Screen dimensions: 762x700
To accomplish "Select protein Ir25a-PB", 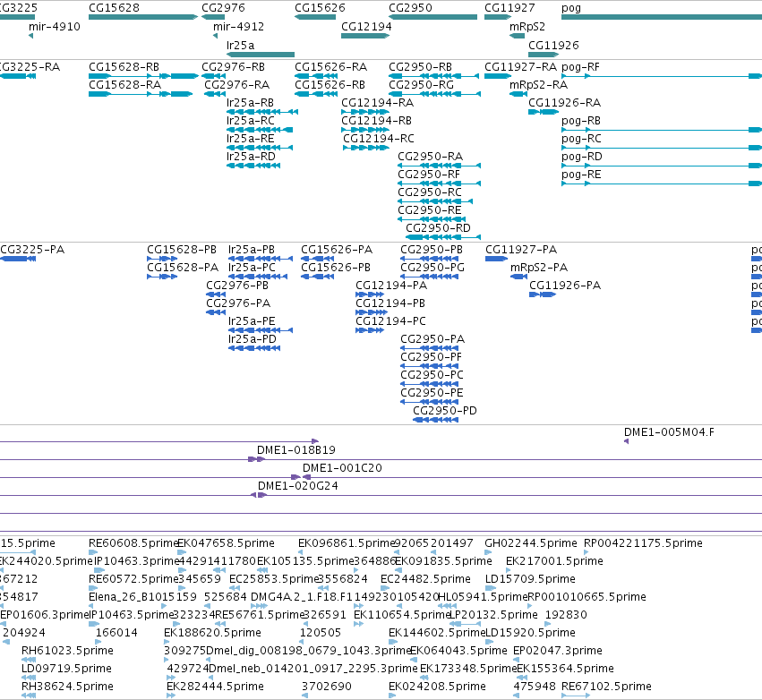I will point(252,249).
